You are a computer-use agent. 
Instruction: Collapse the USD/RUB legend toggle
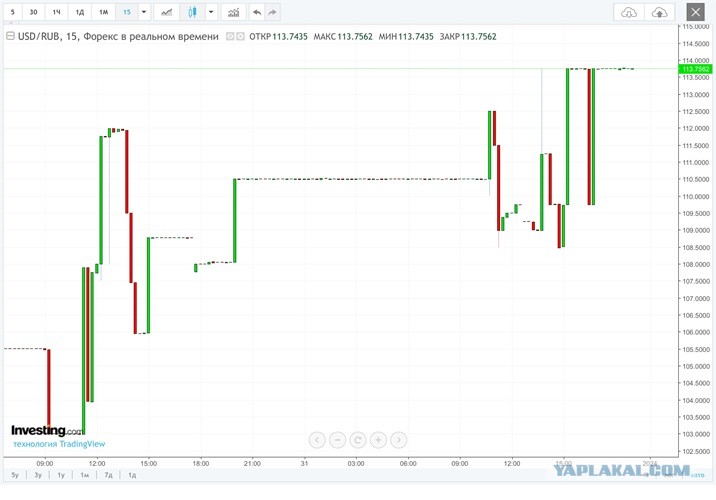pos(10,36)
